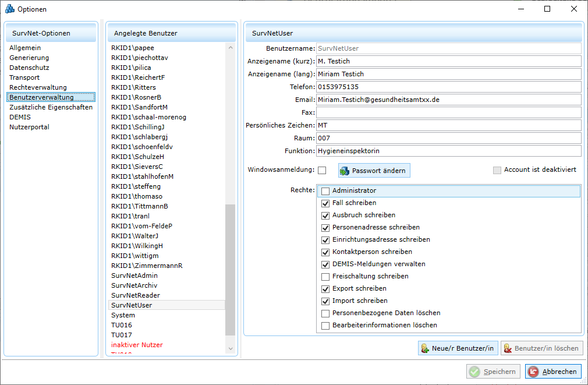
Task: Click the delete-user icon on Benutzer/in löschen
Action: [507, 348]
